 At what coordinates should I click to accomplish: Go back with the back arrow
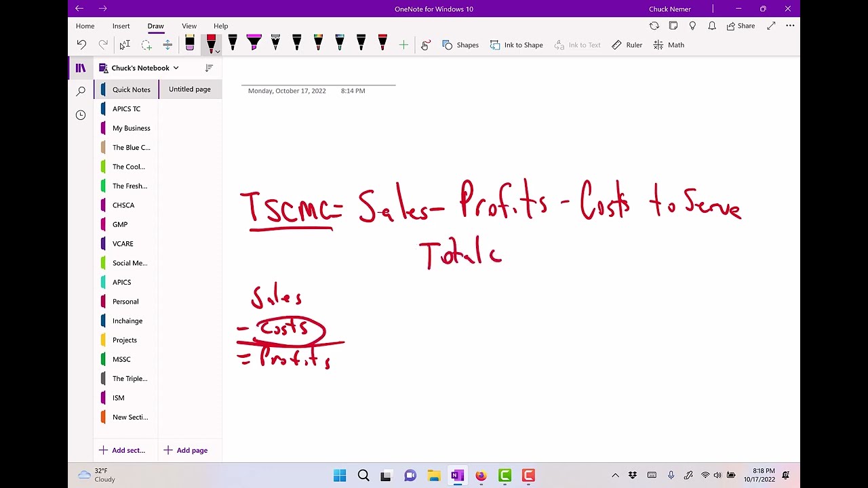(79, 9)
